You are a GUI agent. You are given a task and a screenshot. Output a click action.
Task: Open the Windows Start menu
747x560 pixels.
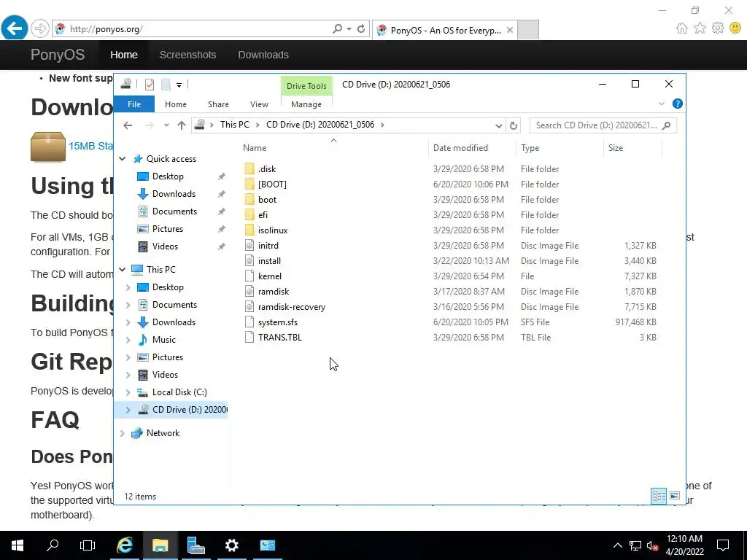point(18,545)
